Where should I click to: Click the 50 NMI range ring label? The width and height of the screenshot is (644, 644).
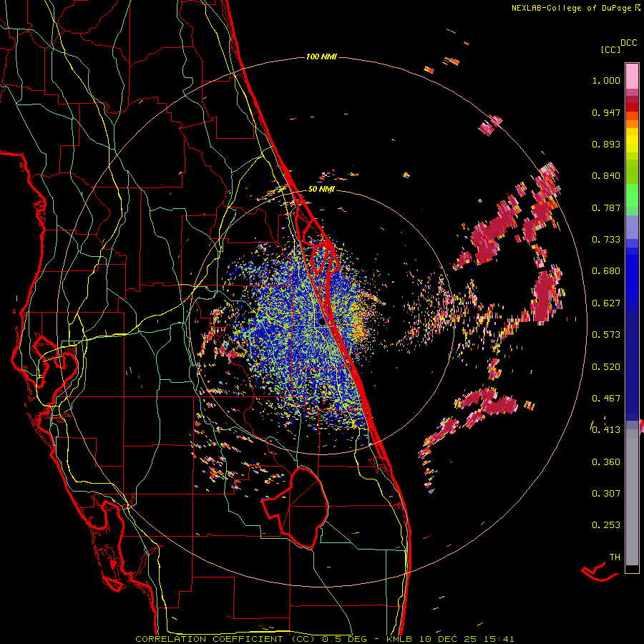pyautogui.click(x=321, y=190)
